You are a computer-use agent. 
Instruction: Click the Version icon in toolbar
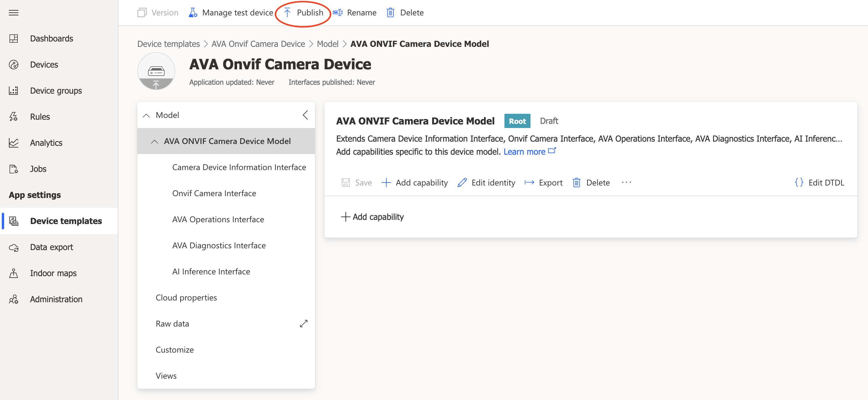point(143,12)
